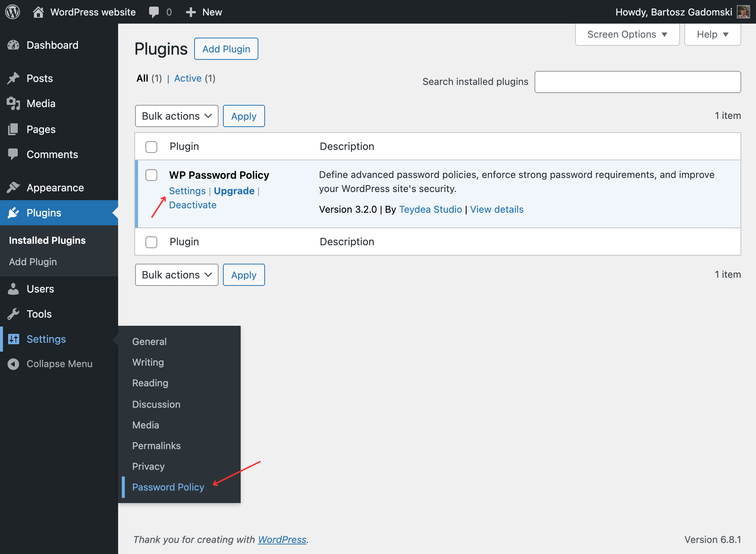The image size is (756, 554).
Task: Open the top Bulk actions dropdown
Action: [x=176, y=116]
